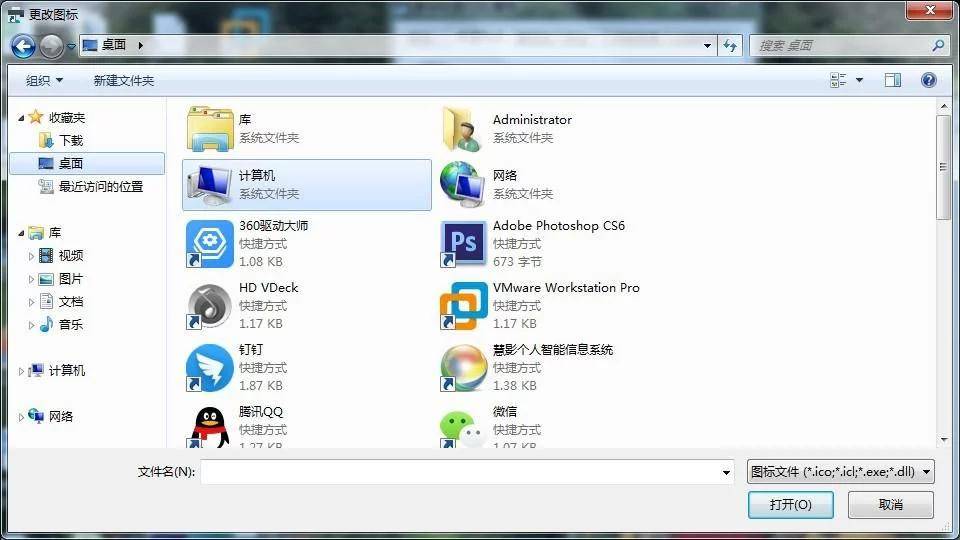Click the 新建文件夹 button
This screenshot has height=540, width=960.
[124, 80]
